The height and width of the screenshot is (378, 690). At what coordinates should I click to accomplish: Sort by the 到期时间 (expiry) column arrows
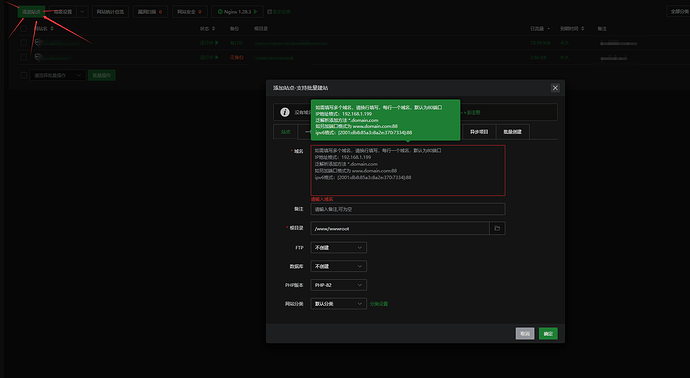point(583,29)
